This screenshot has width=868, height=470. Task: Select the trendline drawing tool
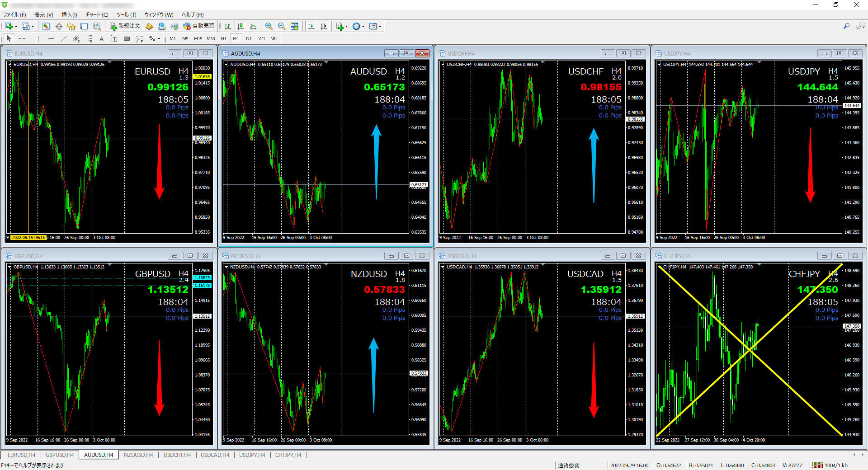click(64, 39)
